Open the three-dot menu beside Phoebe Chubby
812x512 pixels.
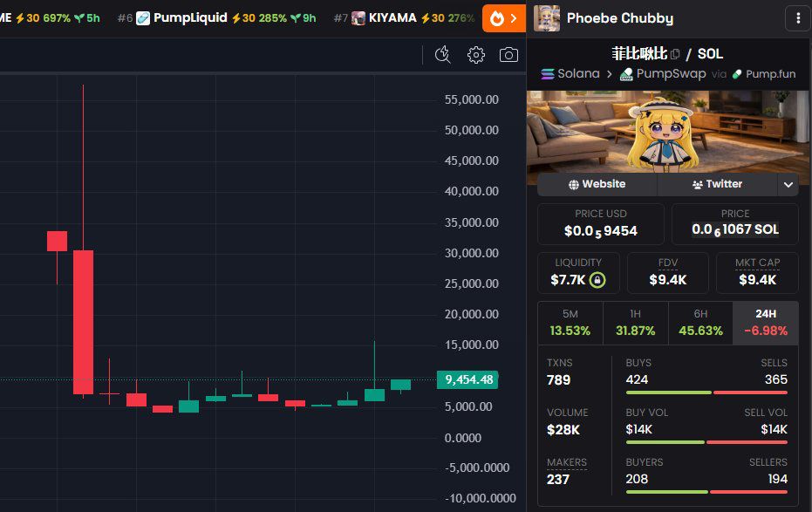(x=798, y=18)
